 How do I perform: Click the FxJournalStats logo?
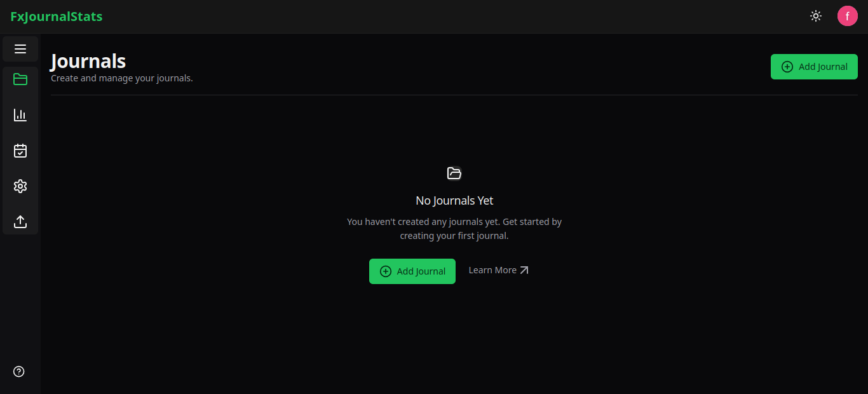(x=57, y=17)
